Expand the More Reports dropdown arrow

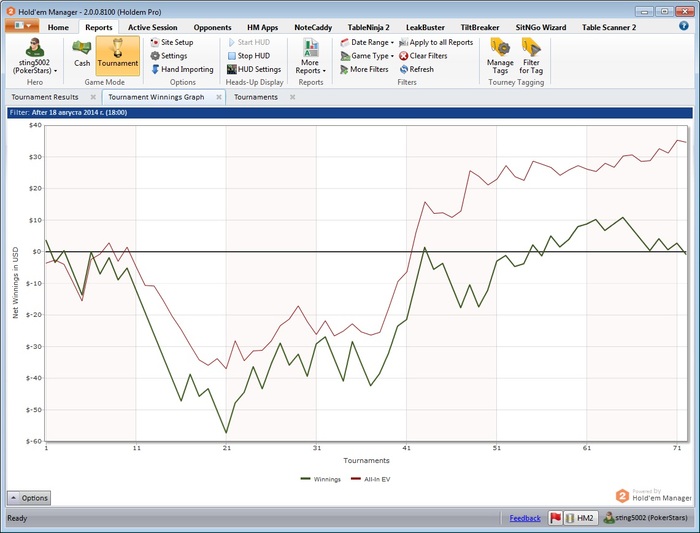[x=324, y=71]
